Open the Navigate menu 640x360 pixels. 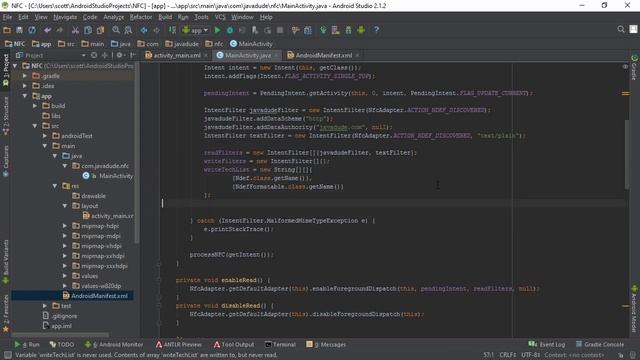point(65,17)
